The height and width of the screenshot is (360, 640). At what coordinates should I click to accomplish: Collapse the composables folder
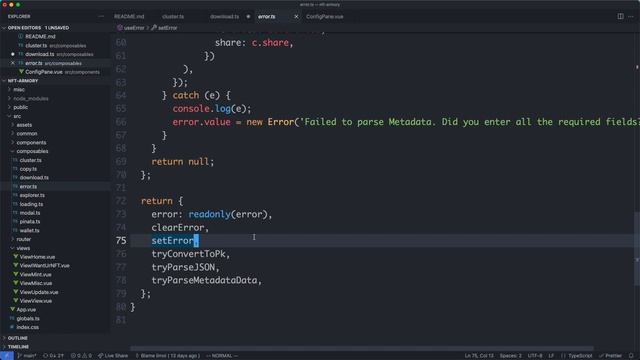click(x=32, y=151)
